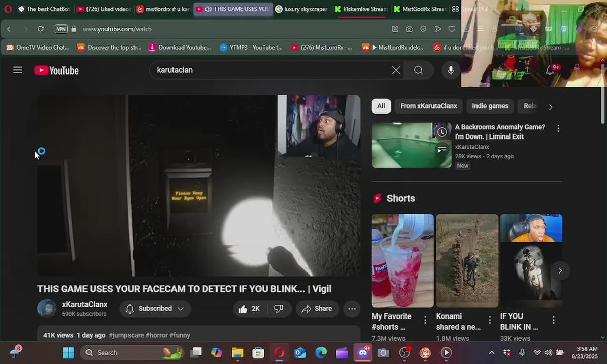The height and width of the screenshot is (364, 607).
Task: Click the Share button
Action: click(317, 309)
